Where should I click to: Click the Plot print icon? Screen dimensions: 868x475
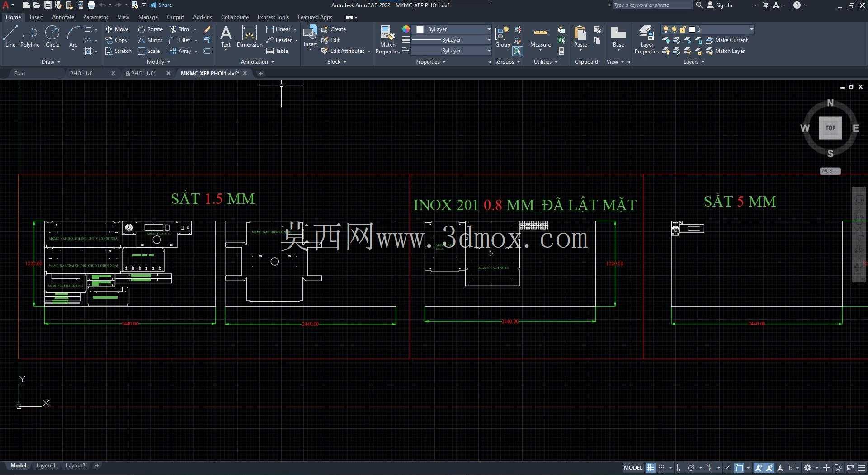pos(91,5)
